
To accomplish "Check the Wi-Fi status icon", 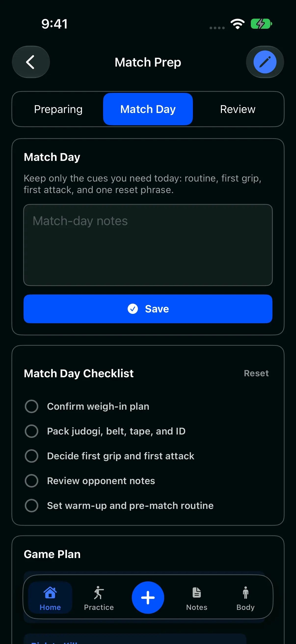I will point(237,24).
